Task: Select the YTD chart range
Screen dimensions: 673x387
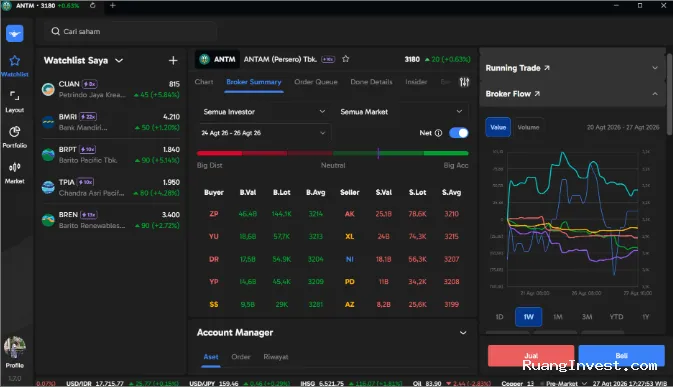Action: [x=616, y=317]
